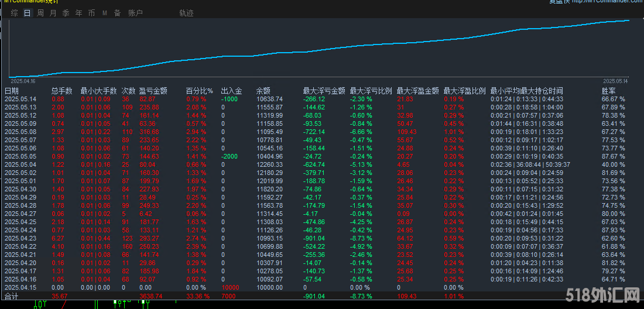Select the 年 yearly tab
Viewport: 644px width, 309px height.
[x=78, y=13]
